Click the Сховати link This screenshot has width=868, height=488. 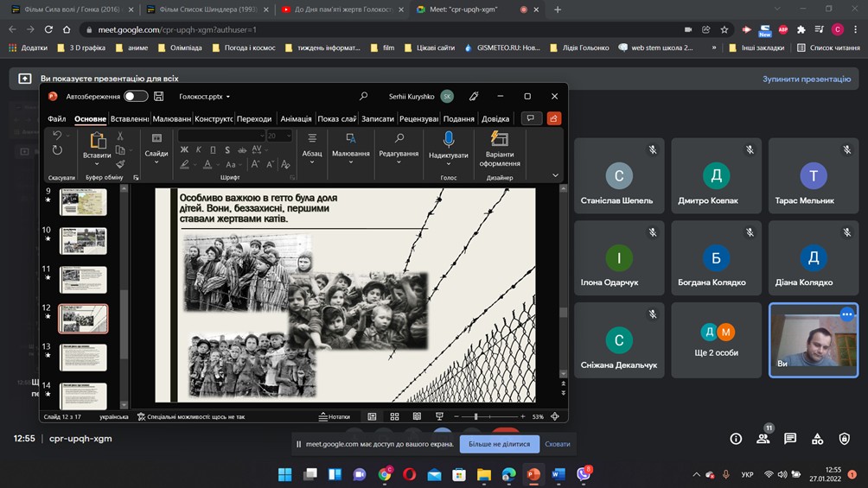558,444
